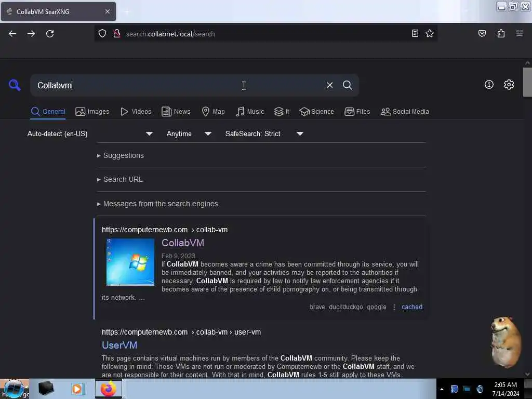The width and height of the screenshot is (532, 399).
Task: Open the cached link for CollabVM
Action: coord(412,307)
